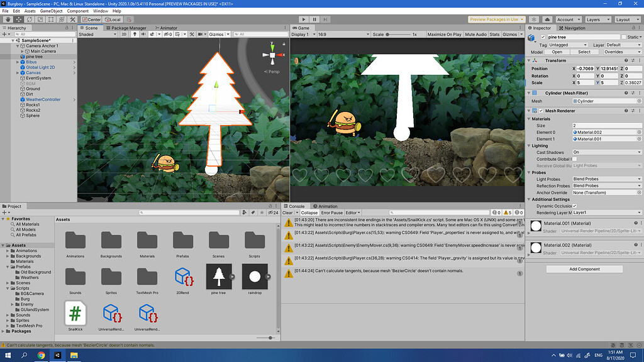644x362 pixels.
Task: Enable Error Pause in the Console
Action: [331, 212]
